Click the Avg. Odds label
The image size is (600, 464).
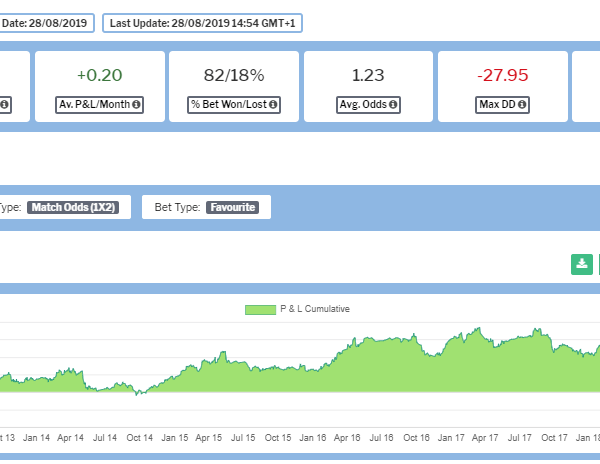(365, 104)
